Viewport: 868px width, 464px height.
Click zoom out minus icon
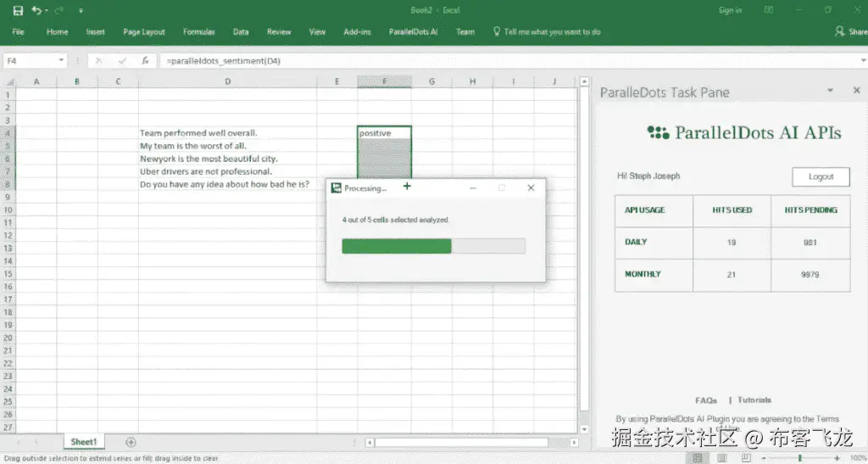(x=764, y=458)
